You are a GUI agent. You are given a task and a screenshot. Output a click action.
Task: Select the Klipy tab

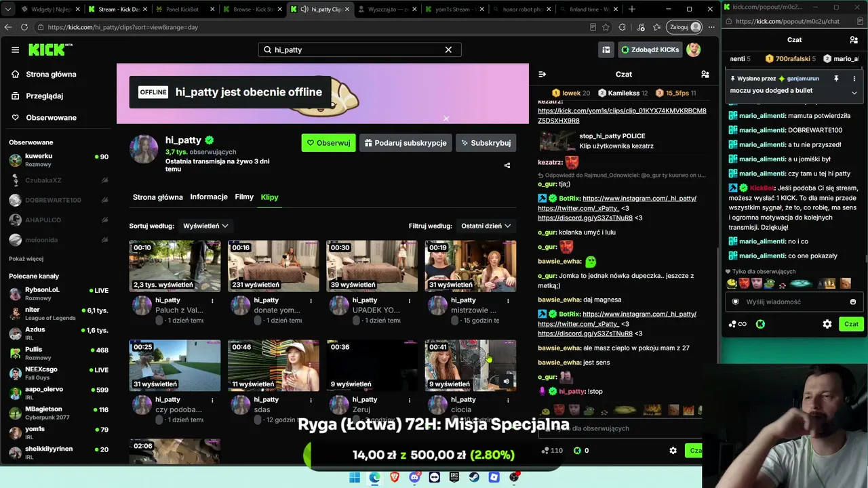click(x=270, y=197)
